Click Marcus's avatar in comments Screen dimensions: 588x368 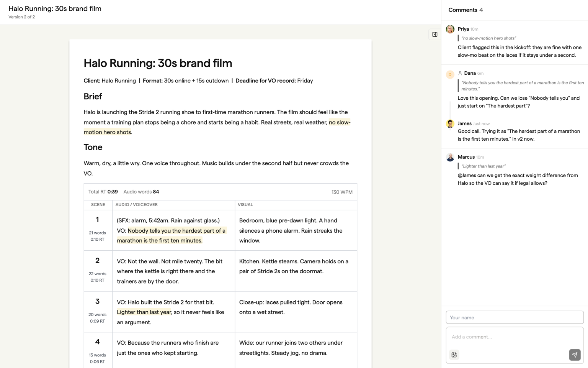tap(450, 157)
